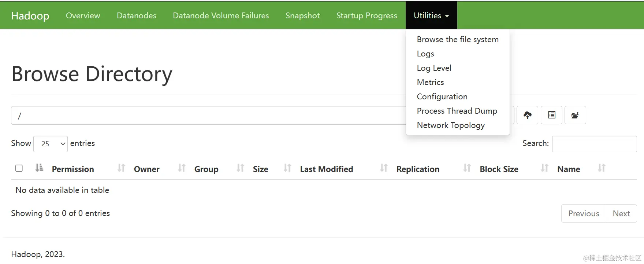Open the Show entries count dropdown
644x264 pixels.
pos(51,144)
